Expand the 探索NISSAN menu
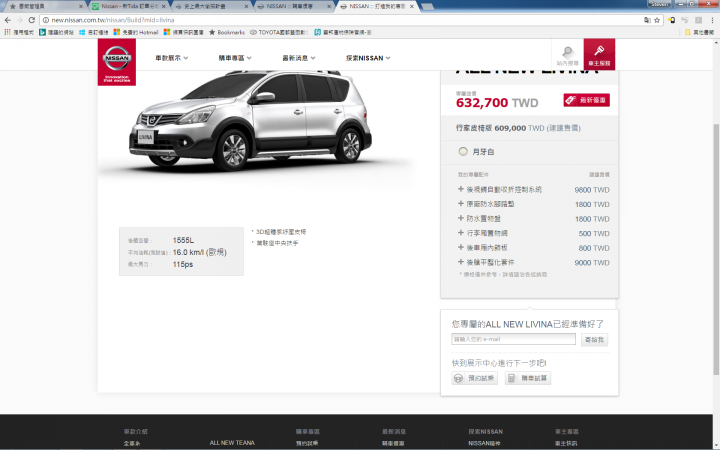The width and height of the screenshot is (720, 450). tap(368, 58)
